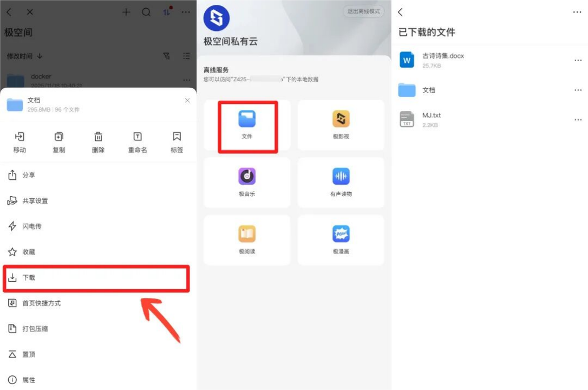Tap the 标签 (Tag) icon

tap(177, 137)
